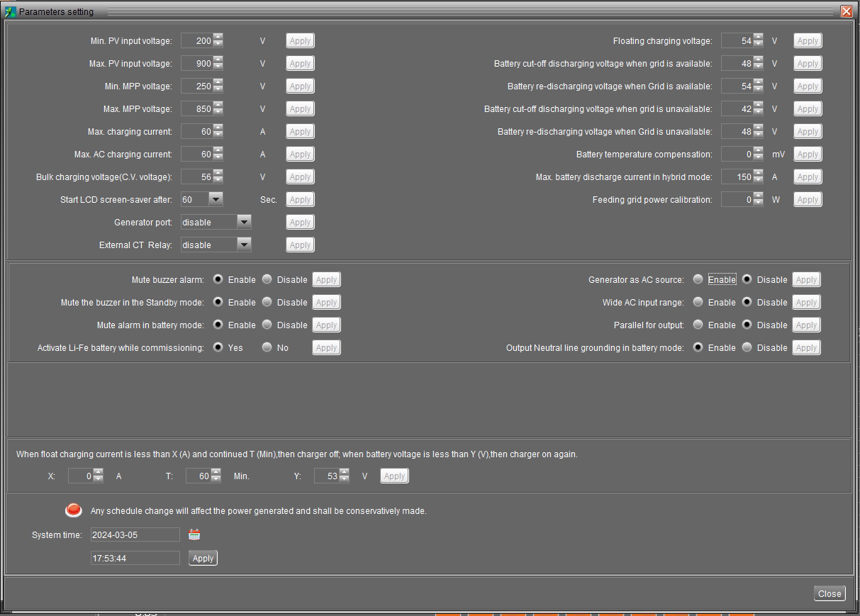This screenshot has height=616, width=860.
Task: Open the Start LCD screen-saver after dropdown
Action: pos(216,200)
